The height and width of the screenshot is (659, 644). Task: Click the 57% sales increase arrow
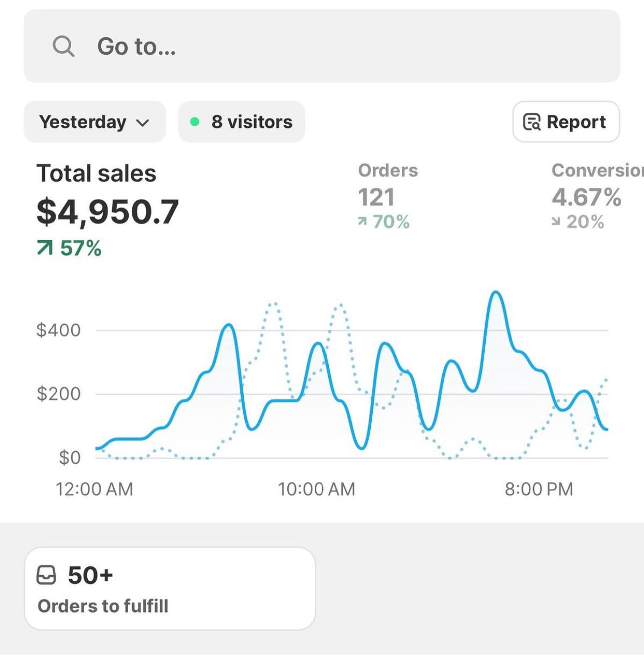tap(45, 248)
